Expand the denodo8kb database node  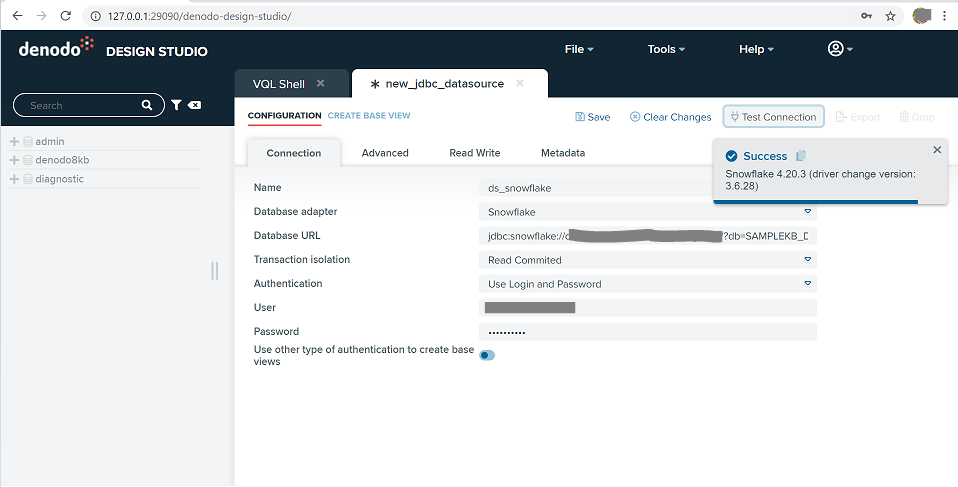coord(14,160)
